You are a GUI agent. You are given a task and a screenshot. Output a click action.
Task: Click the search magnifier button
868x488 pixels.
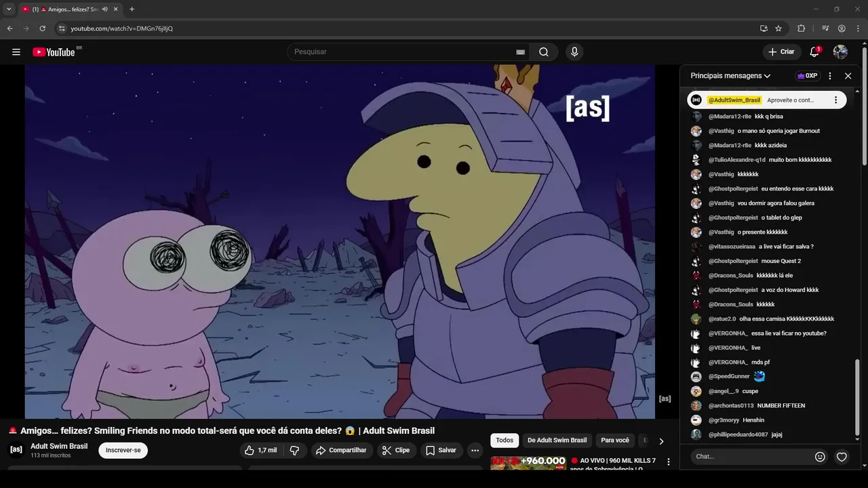tap(544, 52)
